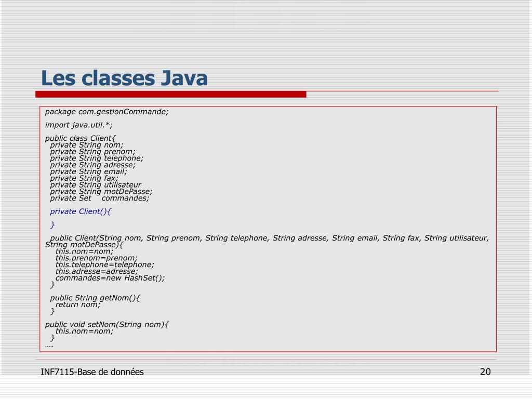Click the line 'public String getNom(){'
Image resolution: width=532 pixels, height=399 pixels.
pos(95,298)
